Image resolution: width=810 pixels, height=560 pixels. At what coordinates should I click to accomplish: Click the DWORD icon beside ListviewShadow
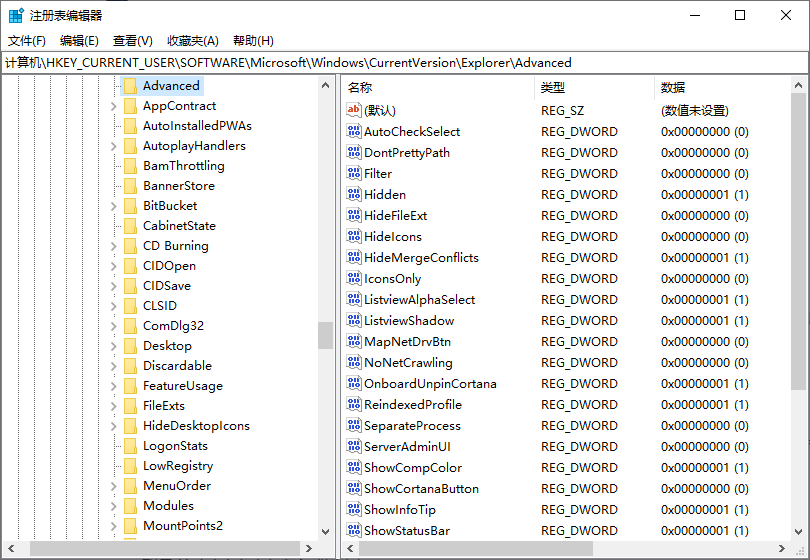(353, 320)
